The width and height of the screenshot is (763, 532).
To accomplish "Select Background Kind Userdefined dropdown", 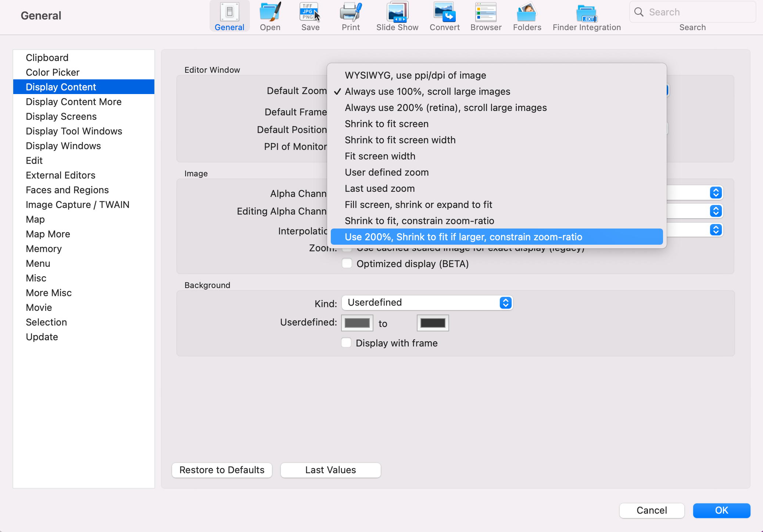I will pos(426,302).
